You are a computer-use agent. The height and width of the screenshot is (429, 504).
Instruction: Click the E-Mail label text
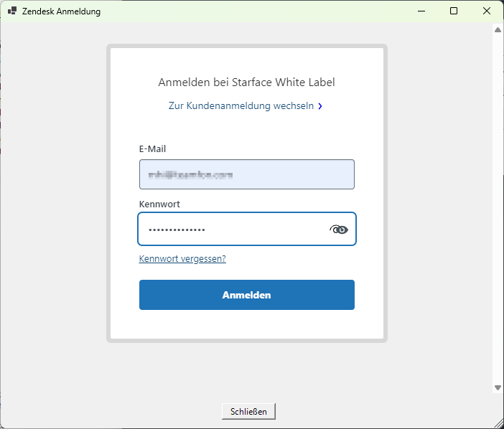(152, 149)
